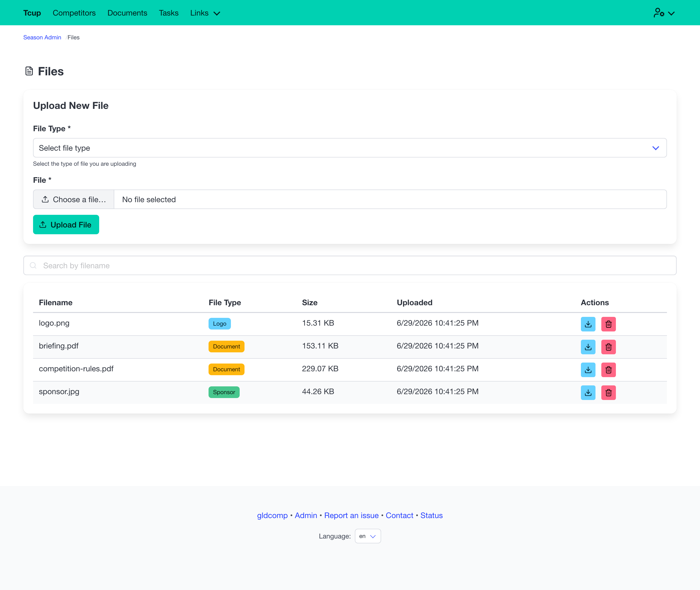700x590 pixels.
Task: Open the Admin footer link
Action: click(x=306, y=515)
